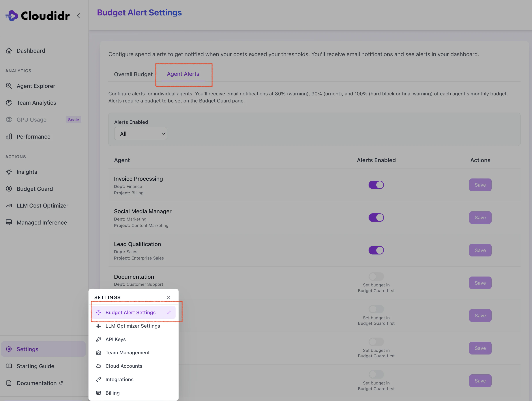Image resolution: width=532 pixels, height=401 pixels.
Task: Save the Invoice Processing alert settings
Action: coord(480,185)
